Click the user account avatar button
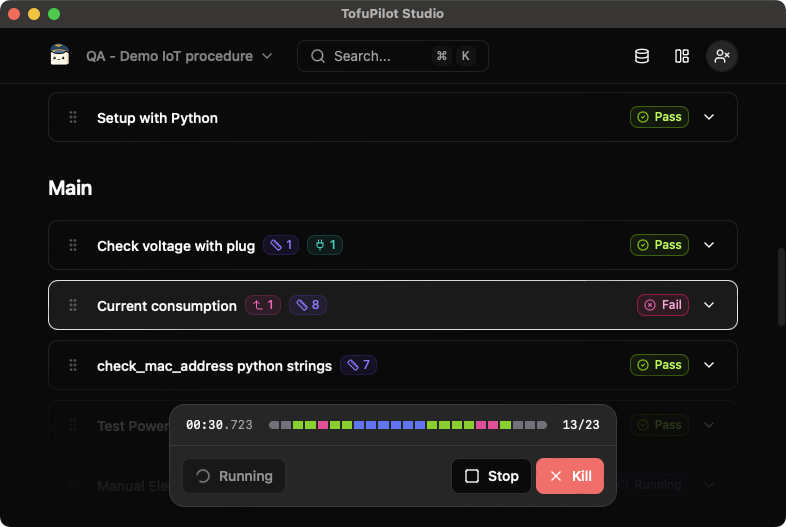 721,56
